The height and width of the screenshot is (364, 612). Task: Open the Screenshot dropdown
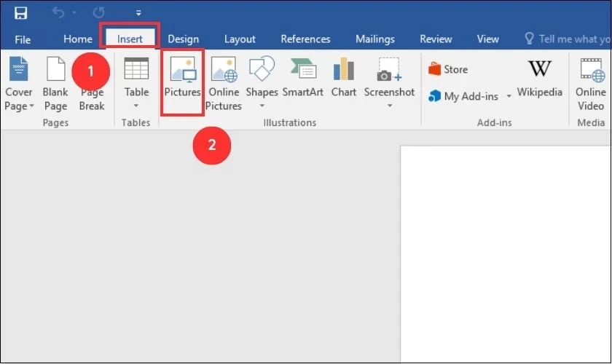(389, 106)
